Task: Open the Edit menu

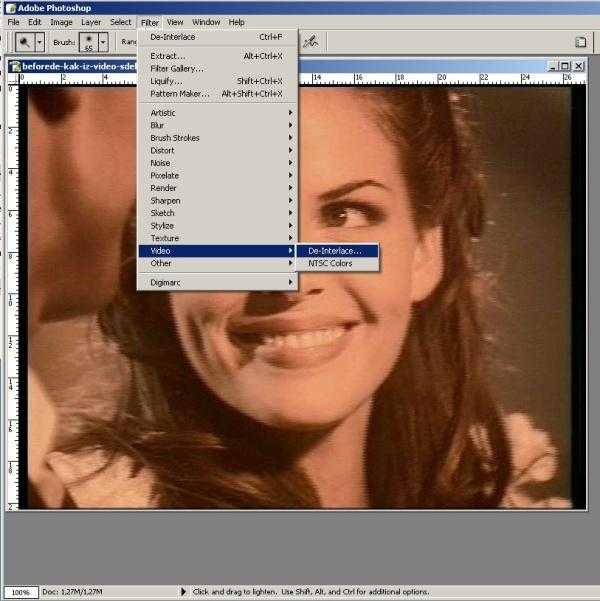Action: [x=35, y=22]
